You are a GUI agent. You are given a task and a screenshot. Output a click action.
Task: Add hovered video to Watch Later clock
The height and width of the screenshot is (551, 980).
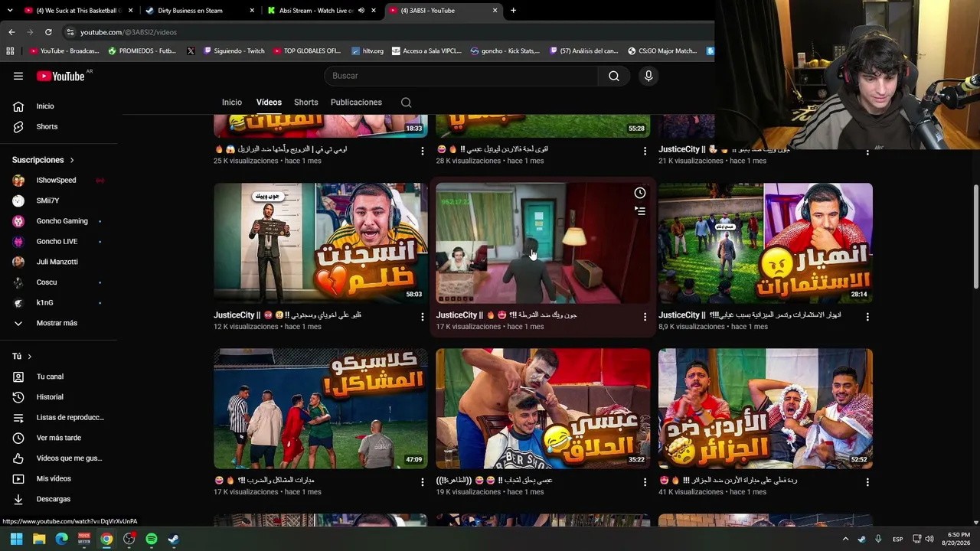640,193
